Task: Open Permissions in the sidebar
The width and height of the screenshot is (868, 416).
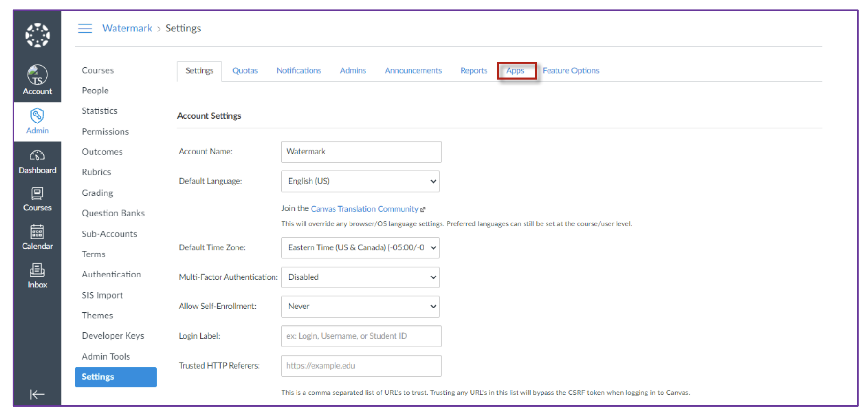Action: click(105, 131)
